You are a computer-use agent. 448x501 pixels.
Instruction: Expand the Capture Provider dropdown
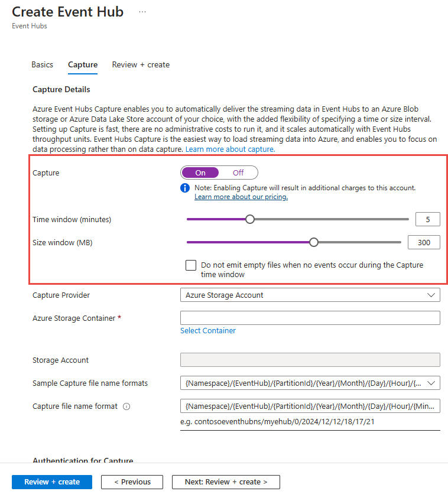click(310, 295)
